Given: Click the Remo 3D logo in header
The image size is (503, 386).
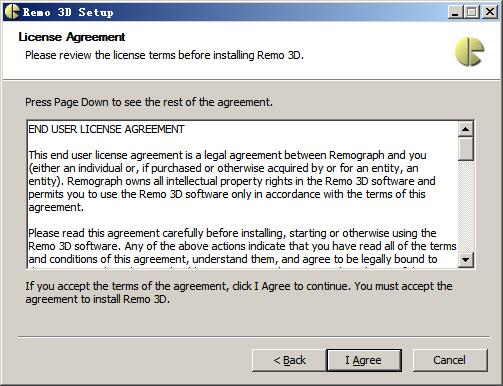Looking at the screenshot, I should point(469,52).
